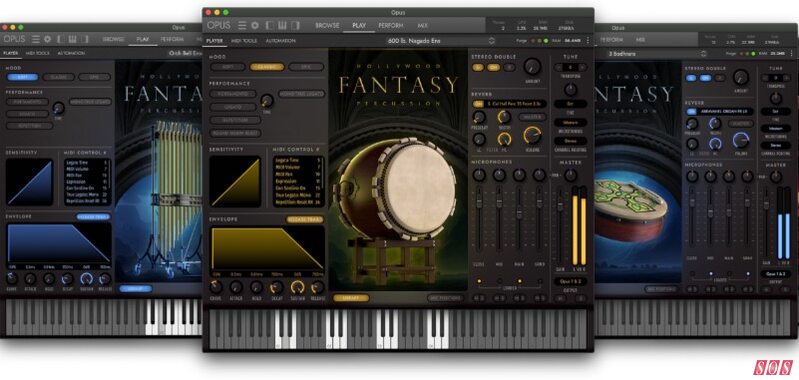Switch to the Mix tab in the front window
This screenshot has width=799, height=380.
pos(422,25)
